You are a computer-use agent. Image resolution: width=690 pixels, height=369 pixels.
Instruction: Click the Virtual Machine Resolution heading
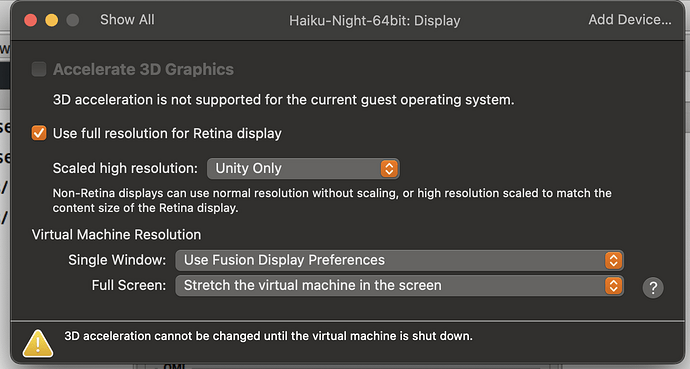point(116,234)
